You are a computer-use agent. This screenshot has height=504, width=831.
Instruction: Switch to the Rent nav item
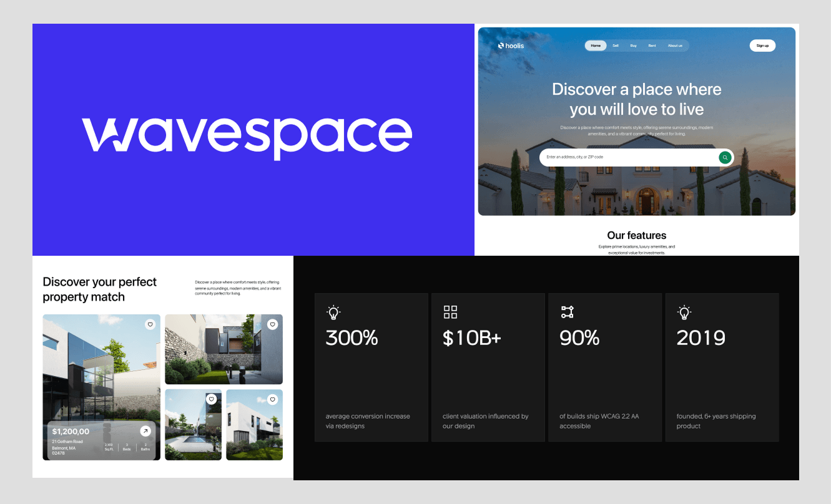652,46
